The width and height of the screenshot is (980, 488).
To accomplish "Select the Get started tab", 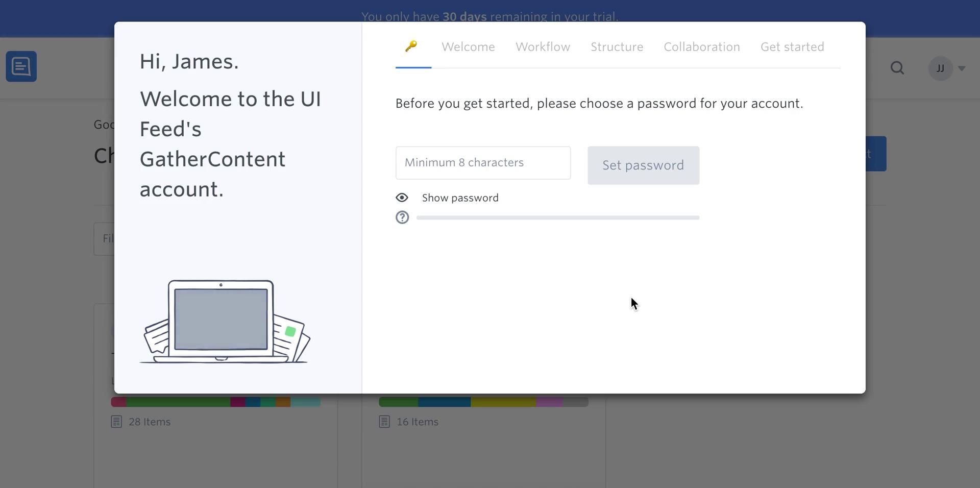I will (792, 46).
